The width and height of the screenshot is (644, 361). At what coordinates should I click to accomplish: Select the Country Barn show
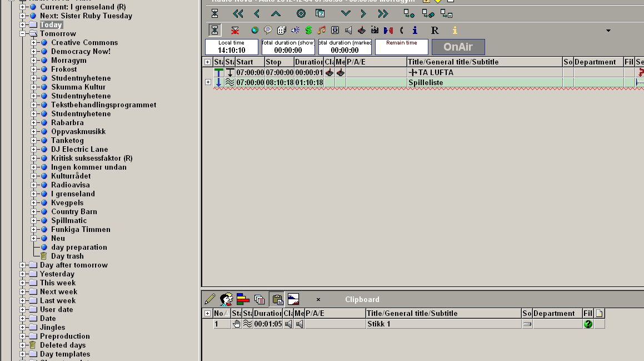pyautogui.click(x=74, y=212)
